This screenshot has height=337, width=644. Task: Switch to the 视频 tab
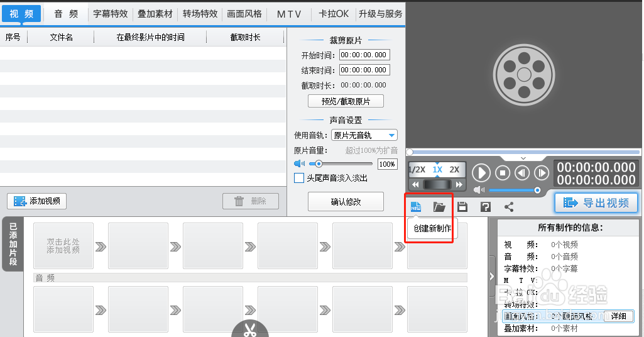(x=21, y=14)
